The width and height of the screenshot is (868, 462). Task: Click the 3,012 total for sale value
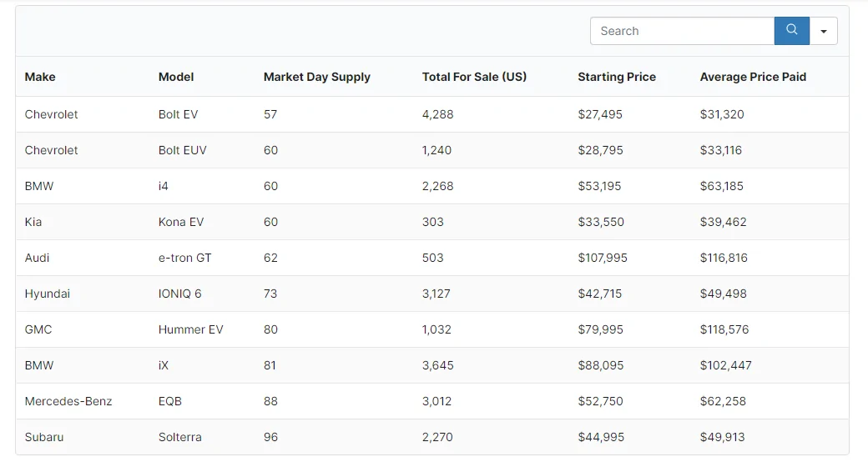[437, 402]
